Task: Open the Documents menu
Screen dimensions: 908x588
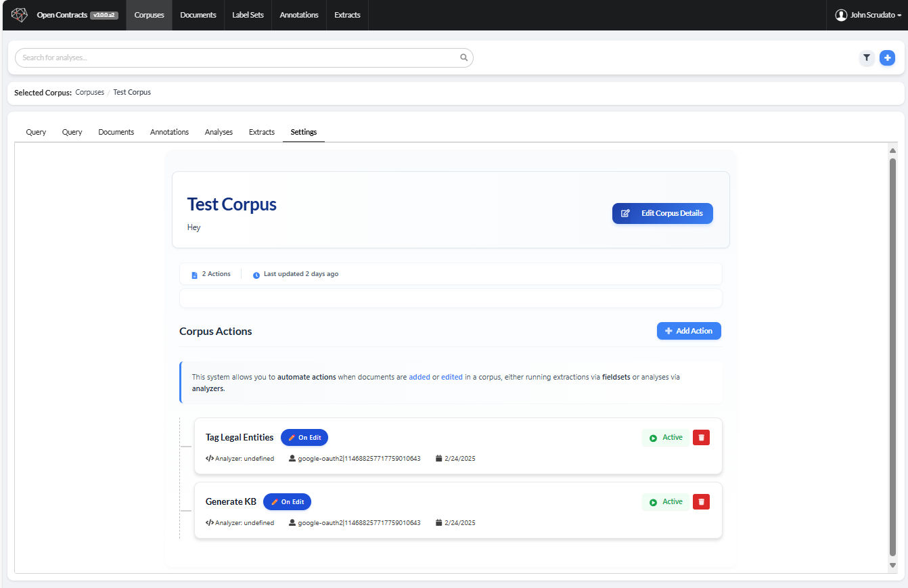Action: tap(198, 15)
